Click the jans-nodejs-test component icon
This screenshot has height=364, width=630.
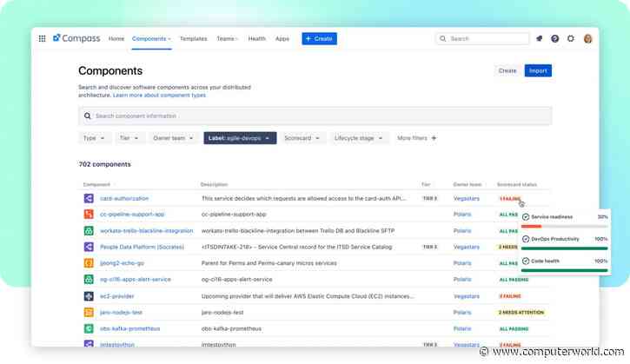tap(89, 312)
